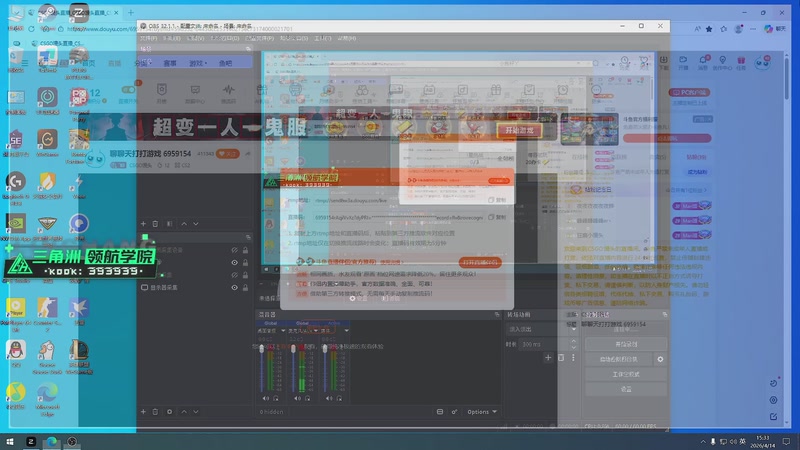Select 鱼吧 tab in Douyu navigation
Image resolution: width=800 pixels, height=450 pixels.
(226, 63)
